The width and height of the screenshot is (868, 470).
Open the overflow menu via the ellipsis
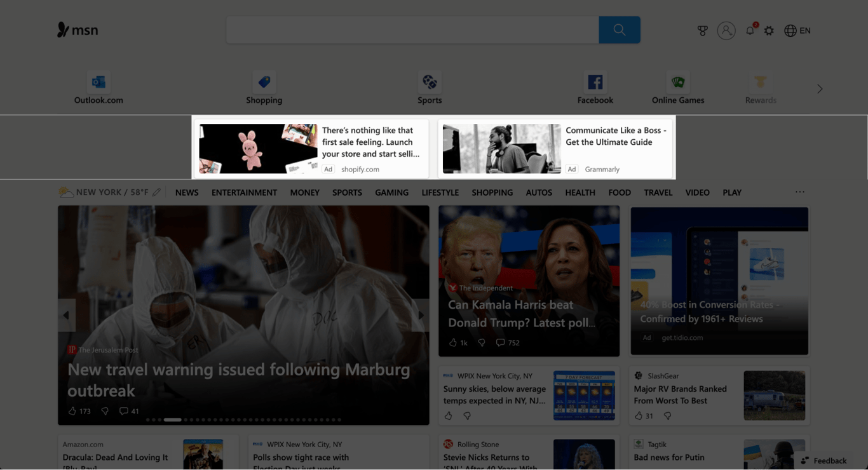799,192
